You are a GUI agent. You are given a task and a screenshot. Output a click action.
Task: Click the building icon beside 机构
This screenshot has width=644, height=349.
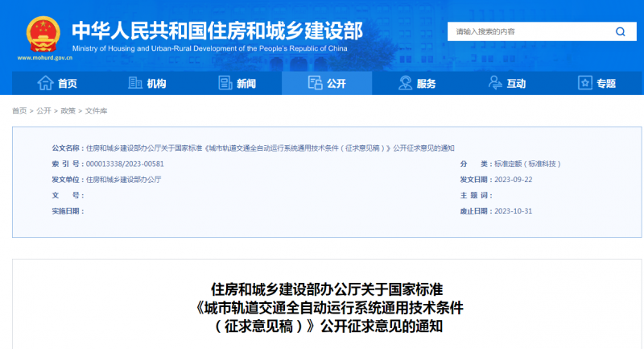[x=135, y=84]
